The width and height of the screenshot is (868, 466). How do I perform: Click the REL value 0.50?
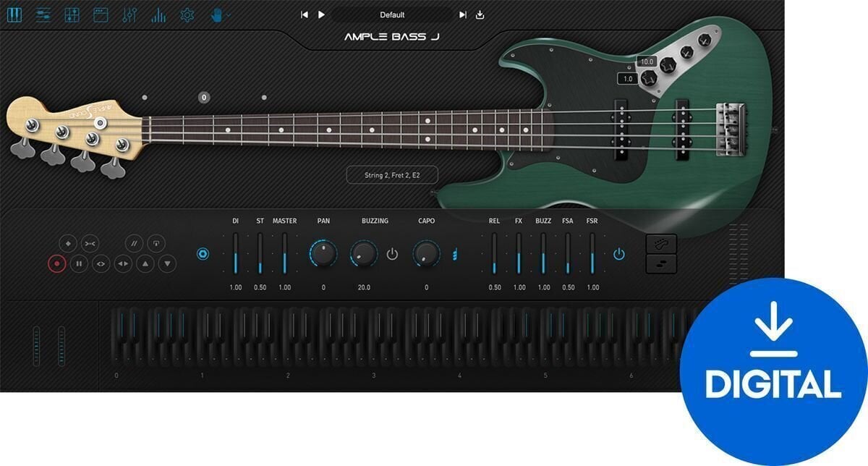click(x=494, y=287)
